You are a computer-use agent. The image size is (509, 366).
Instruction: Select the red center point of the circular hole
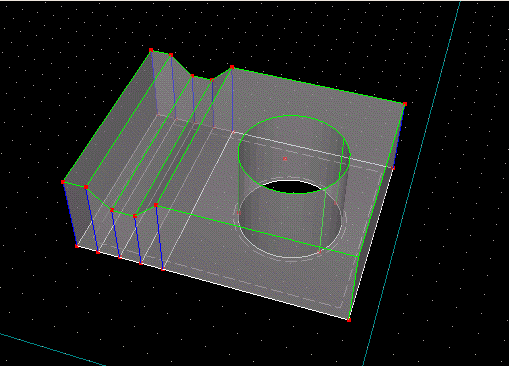[285, 159]
